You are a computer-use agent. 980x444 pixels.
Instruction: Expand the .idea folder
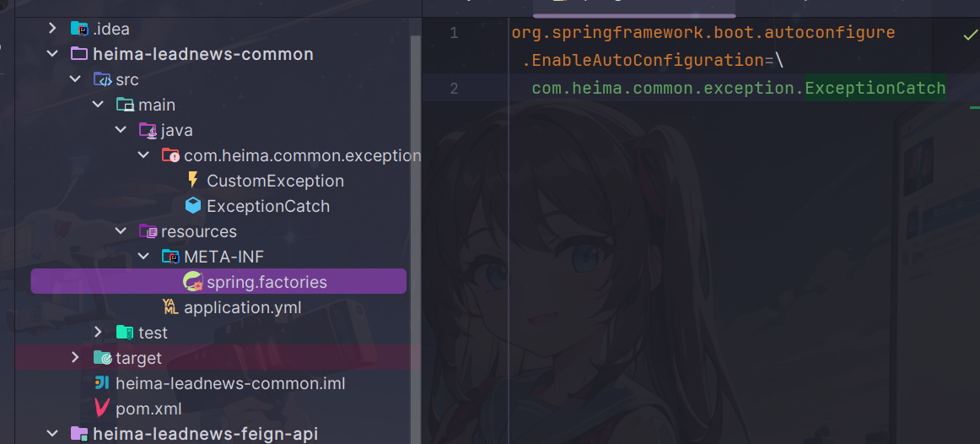(53, 29)
